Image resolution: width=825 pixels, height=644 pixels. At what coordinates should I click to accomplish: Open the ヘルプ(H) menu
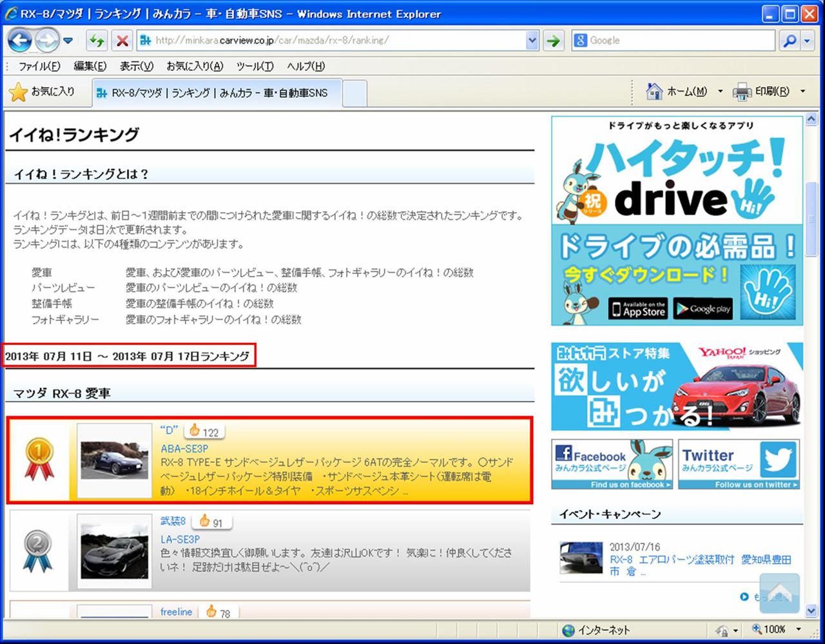pyautogui.click(x=306, y=66)
